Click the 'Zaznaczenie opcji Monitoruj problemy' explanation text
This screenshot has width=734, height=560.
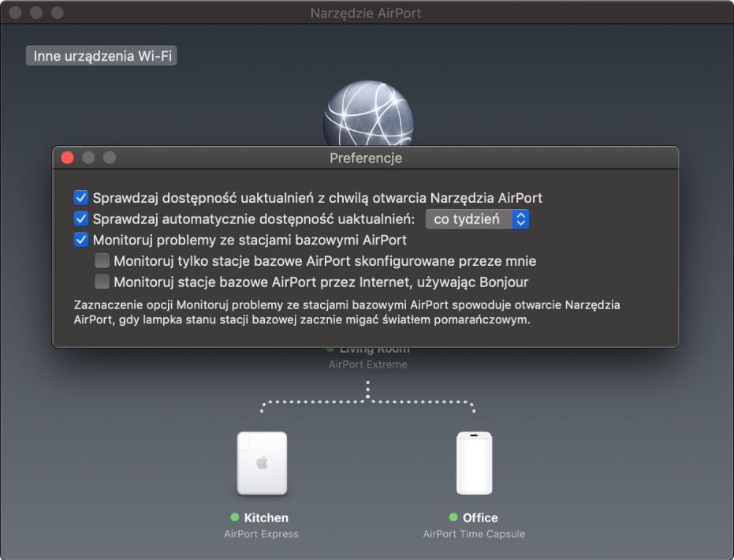pyautogui.click(x=347, y=312)
